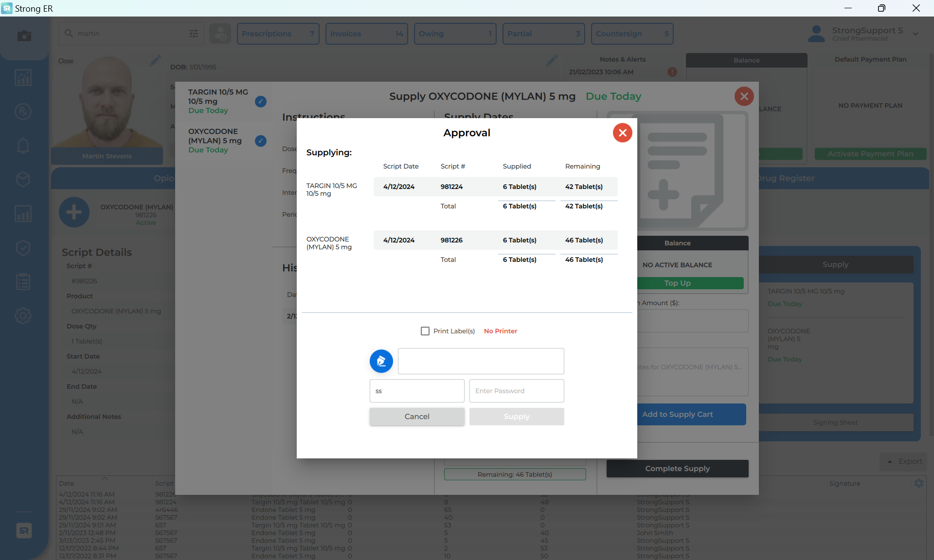Click the edit pencil near Notes & Alerts

(x=552, y=61)
